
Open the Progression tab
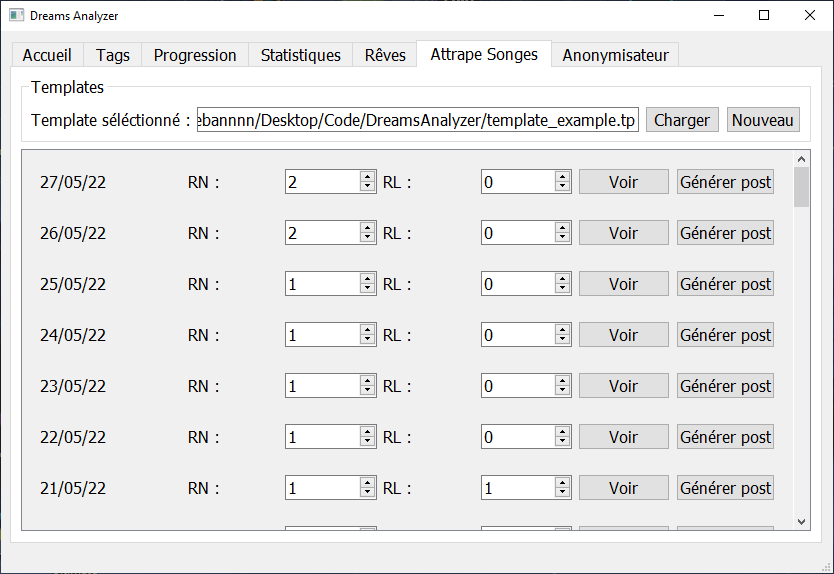pos(195,55)
